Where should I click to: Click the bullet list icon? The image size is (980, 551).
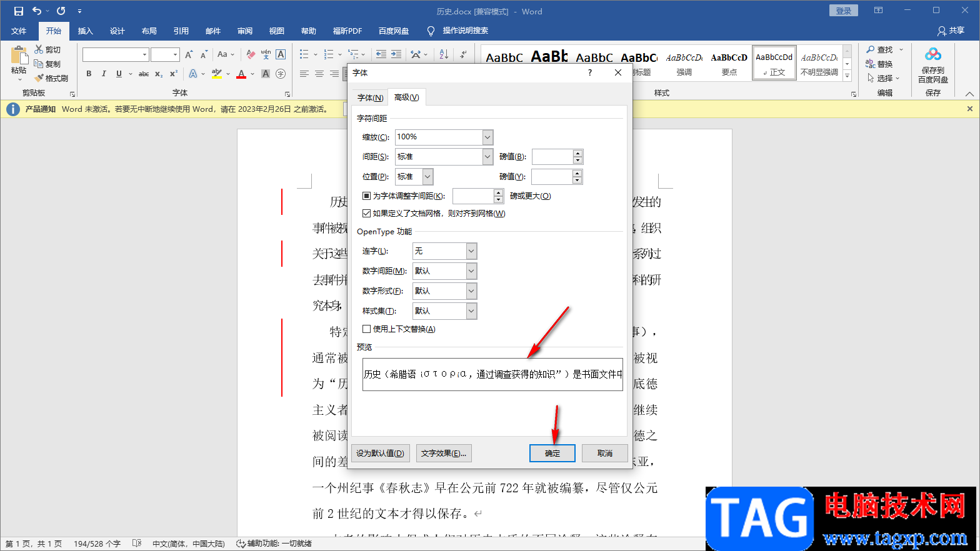click(x=304, y=54)
